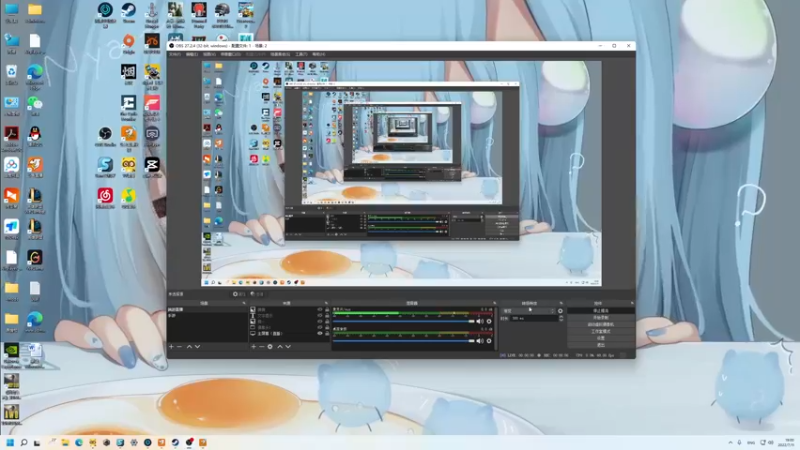Open the File menu in OBS
The image size is (800, 450).
175,54
